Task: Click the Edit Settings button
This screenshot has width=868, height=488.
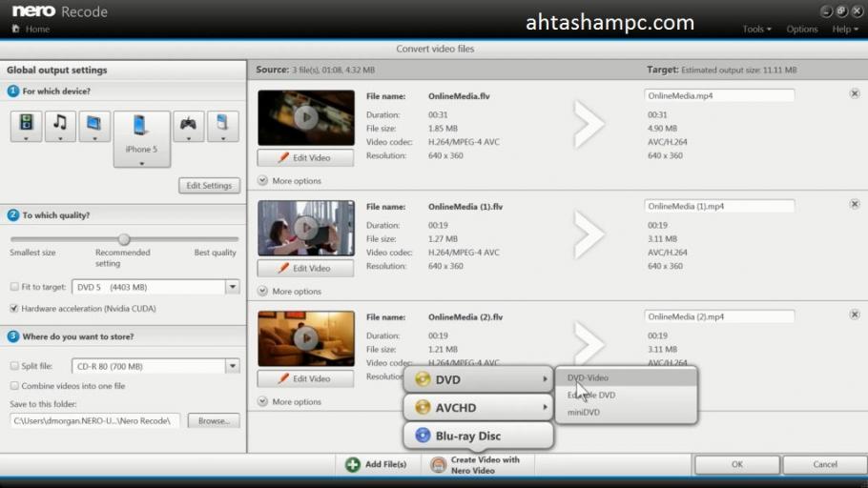Action: tap(209, 185)
